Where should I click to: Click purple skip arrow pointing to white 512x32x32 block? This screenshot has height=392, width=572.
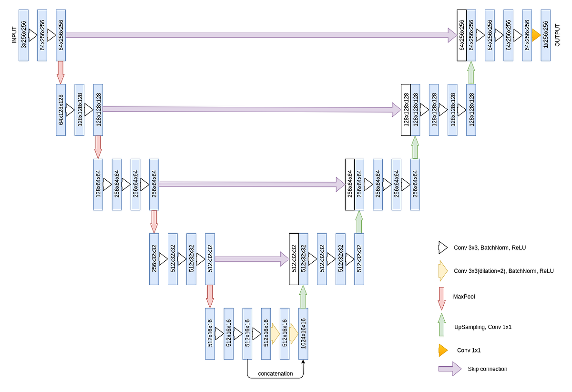[x=252, y=259]
